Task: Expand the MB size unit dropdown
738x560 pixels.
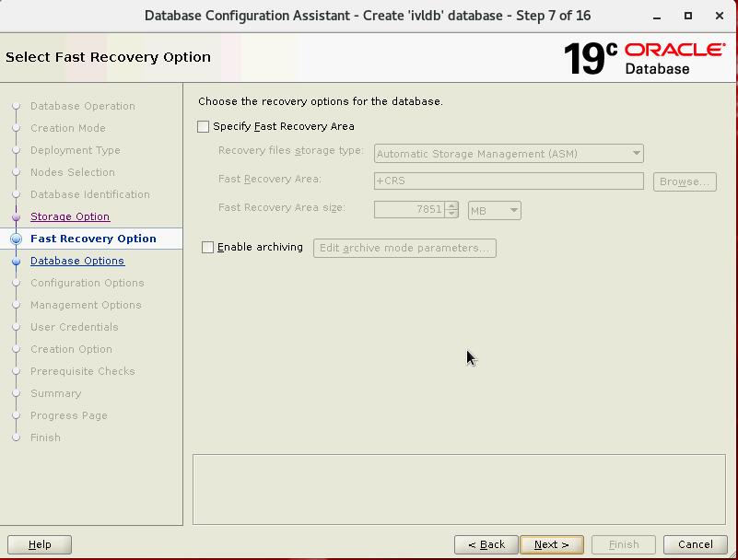Action: coord(495,211)
